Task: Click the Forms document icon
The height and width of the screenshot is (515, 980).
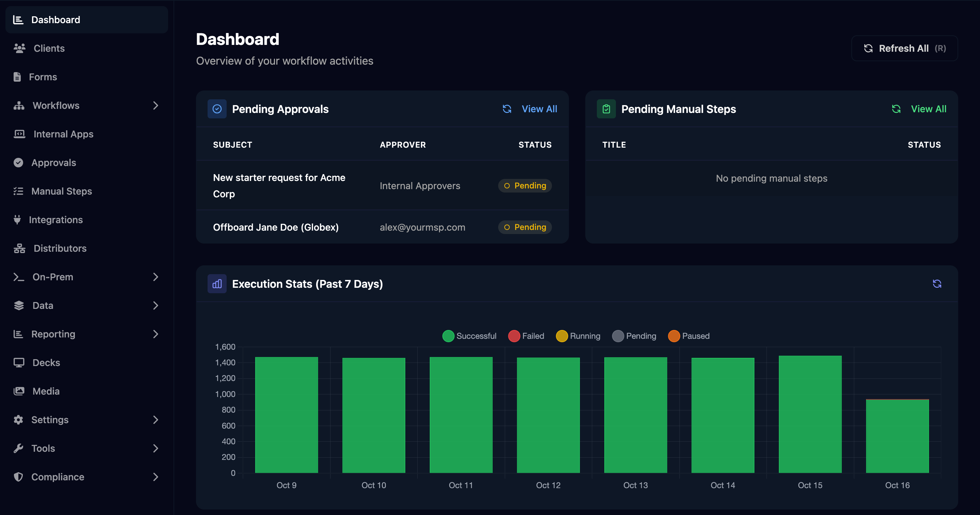Action: [17, 77]
